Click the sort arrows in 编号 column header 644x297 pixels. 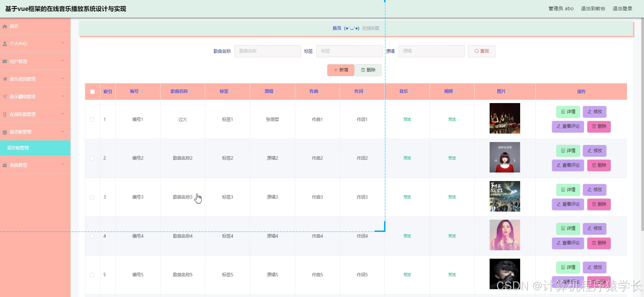click(x=142, y=92)
